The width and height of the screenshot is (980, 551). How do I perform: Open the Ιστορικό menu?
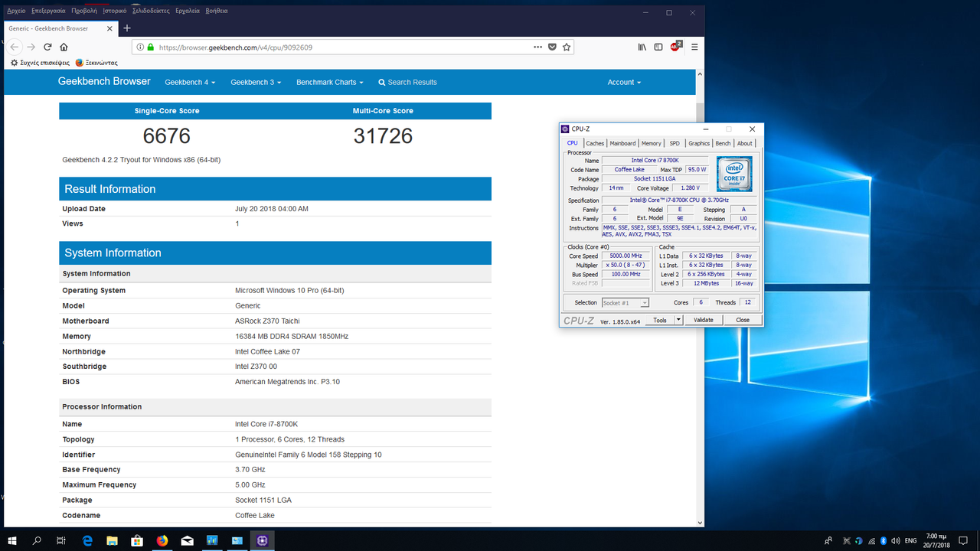(115, 11)
